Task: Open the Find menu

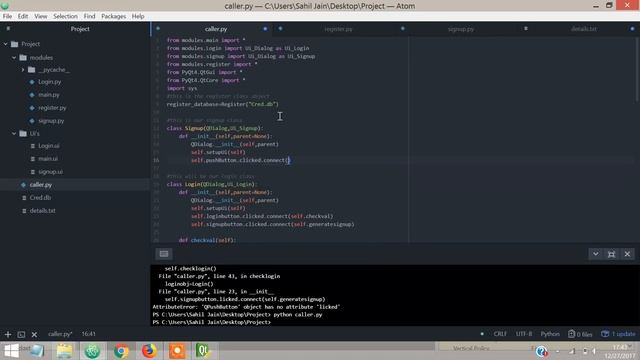Action: coord(89,16)
